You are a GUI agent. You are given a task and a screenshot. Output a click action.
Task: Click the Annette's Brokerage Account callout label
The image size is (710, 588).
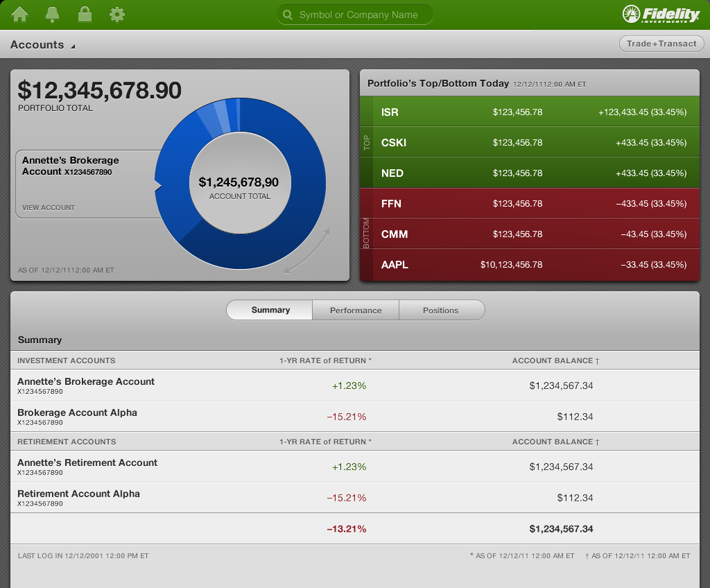pos(71,166)
